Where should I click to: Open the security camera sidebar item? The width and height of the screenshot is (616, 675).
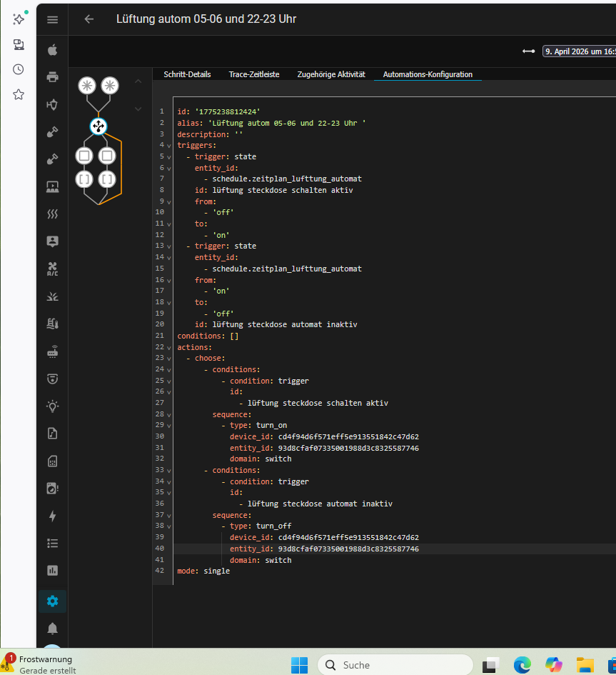52,379
